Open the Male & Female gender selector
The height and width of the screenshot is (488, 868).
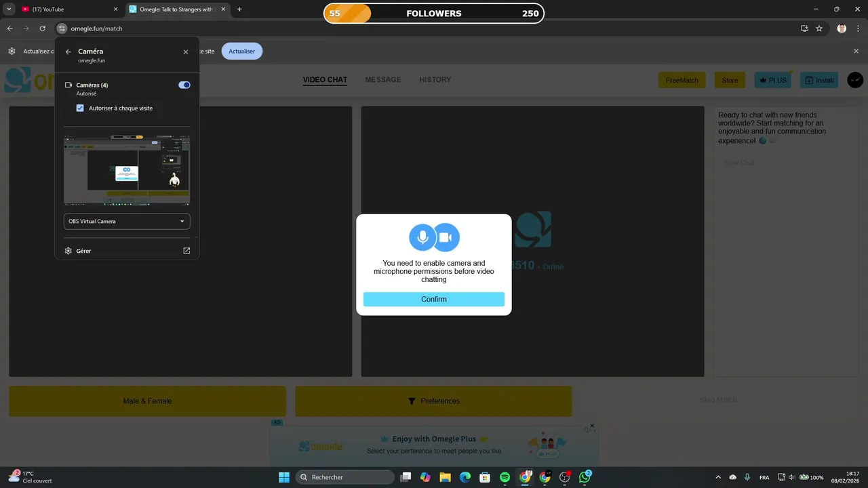147,401
